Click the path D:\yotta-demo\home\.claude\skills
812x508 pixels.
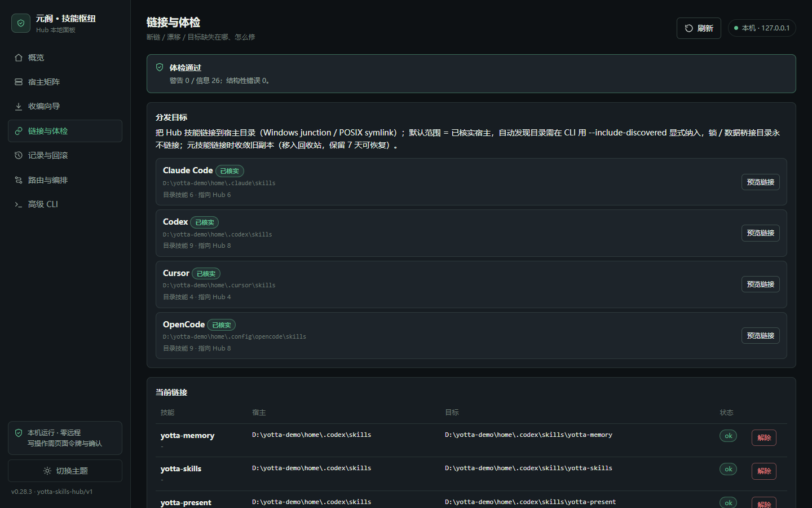219,183
